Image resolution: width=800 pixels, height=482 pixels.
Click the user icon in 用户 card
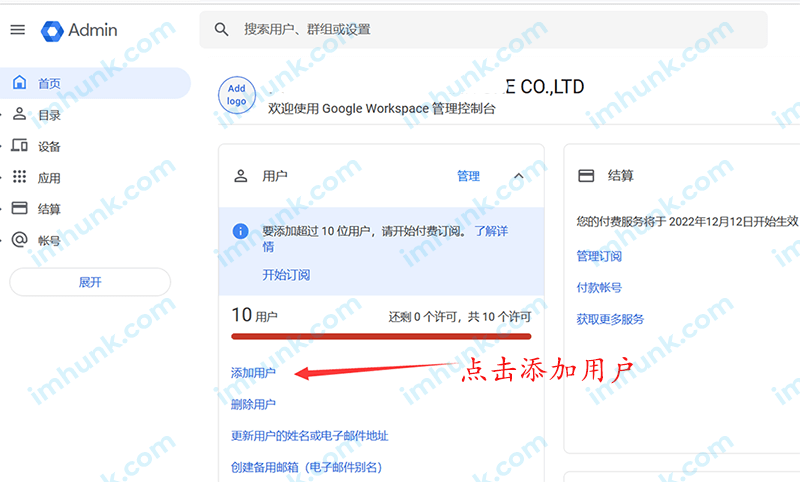click(240, 176)
